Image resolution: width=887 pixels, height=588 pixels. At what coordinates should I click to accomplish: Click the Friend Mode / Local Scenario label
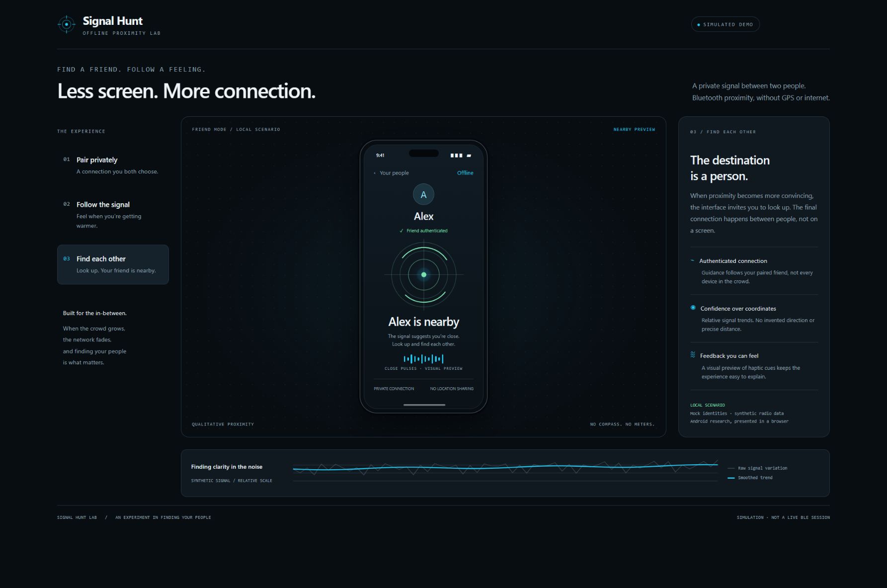coord(236,129)
